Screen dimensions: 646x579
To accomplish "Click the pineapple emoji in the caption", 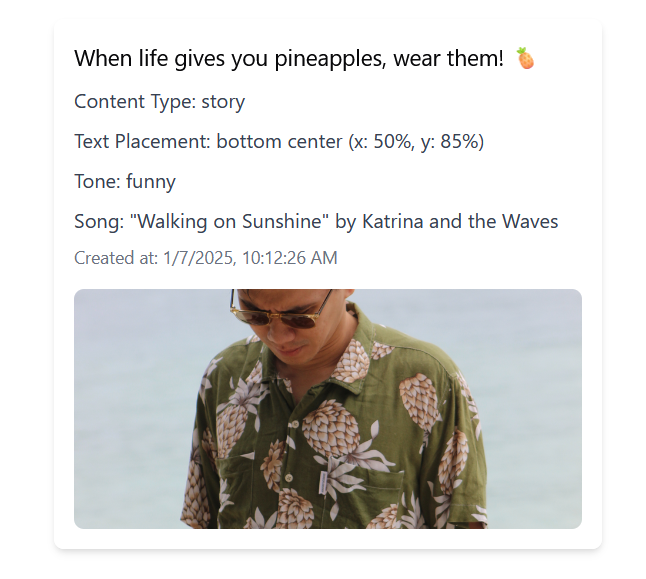I will (x=526, y=59).
